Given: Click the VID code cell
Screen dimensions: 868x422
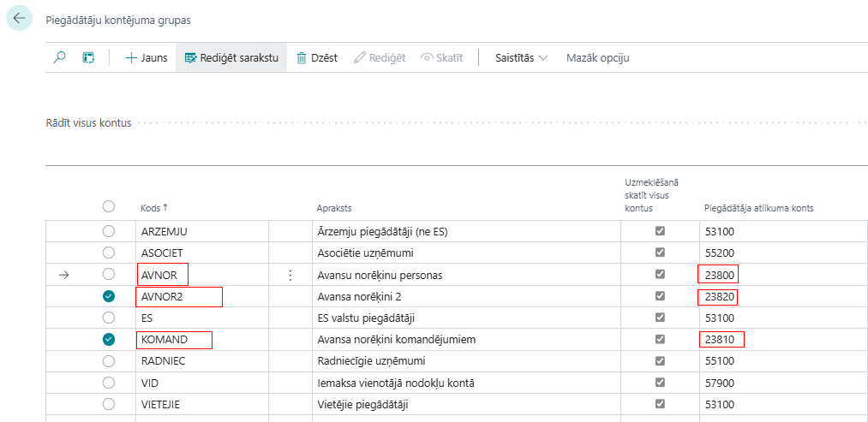Looking at the screenshot, I should pos(202,383).
